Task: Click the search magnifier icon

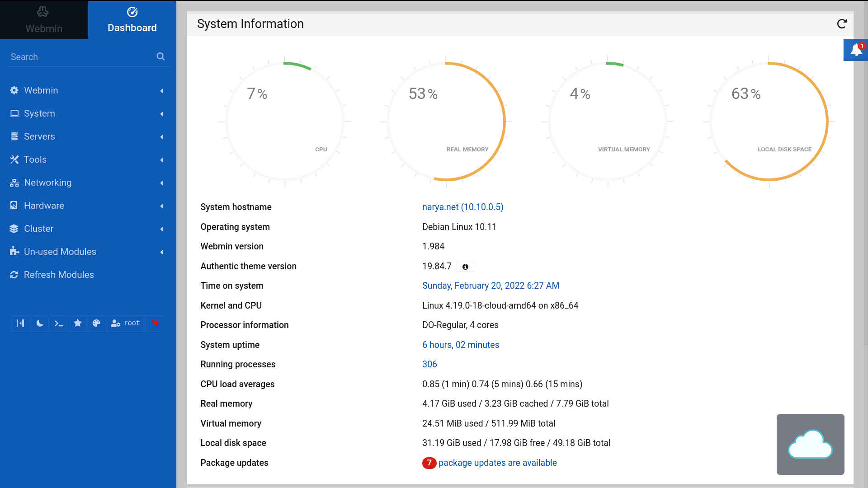Action: point(160,56)
